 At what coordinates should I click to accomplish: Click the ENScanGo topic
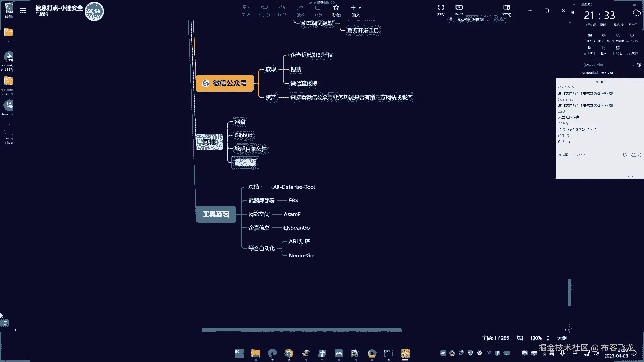click(297, 228)
